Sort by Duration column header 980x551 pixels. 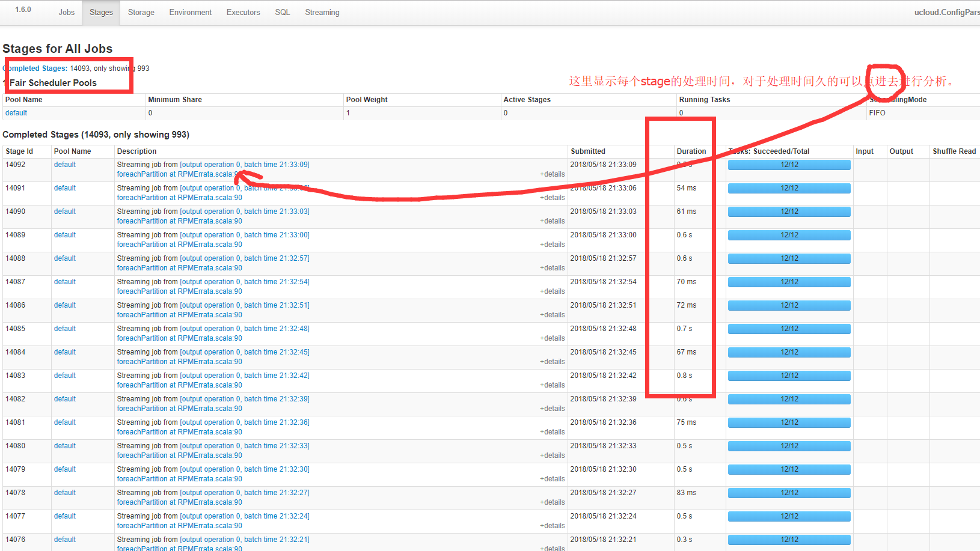[x=691, y=151]
